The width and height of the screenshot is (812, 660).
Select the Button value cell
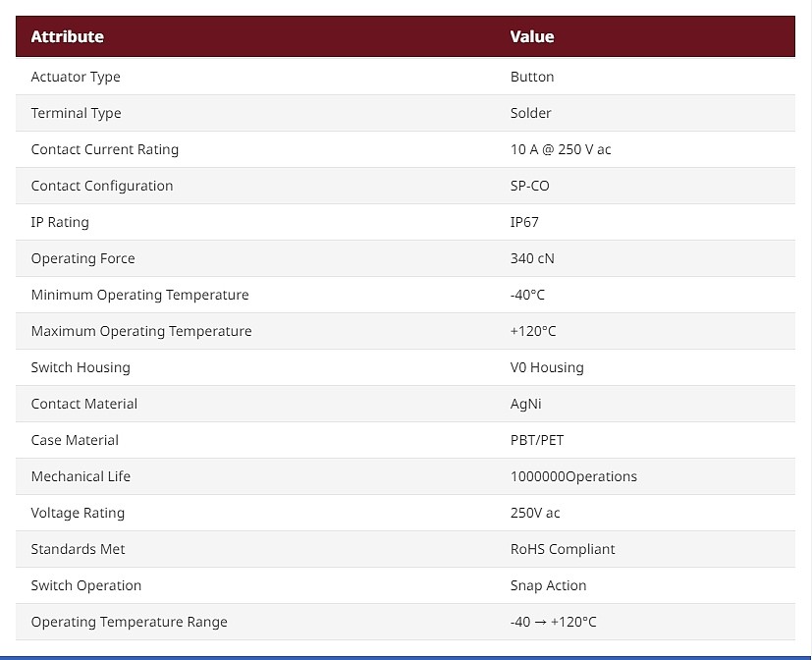click(x=532, y=78)
